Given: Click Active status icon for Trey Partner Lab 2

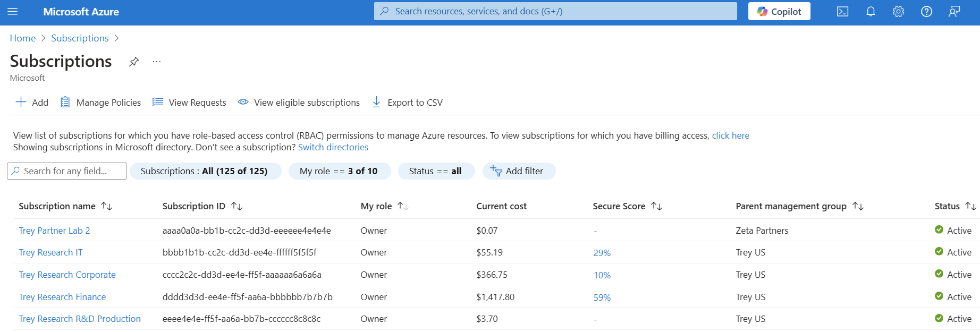Looking at the screenshot, I should click(x=939, y=229).
